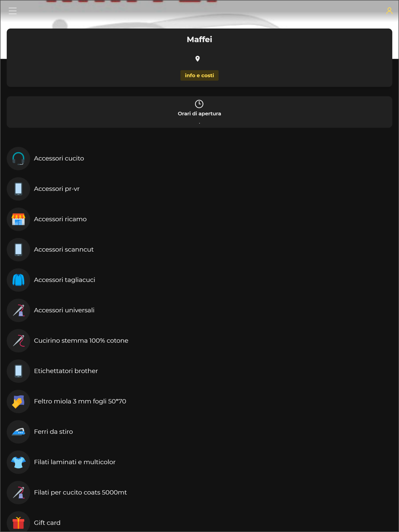Open Feltro miola 3 mm fogli category

pyautogui.click(x=80, y=401)
